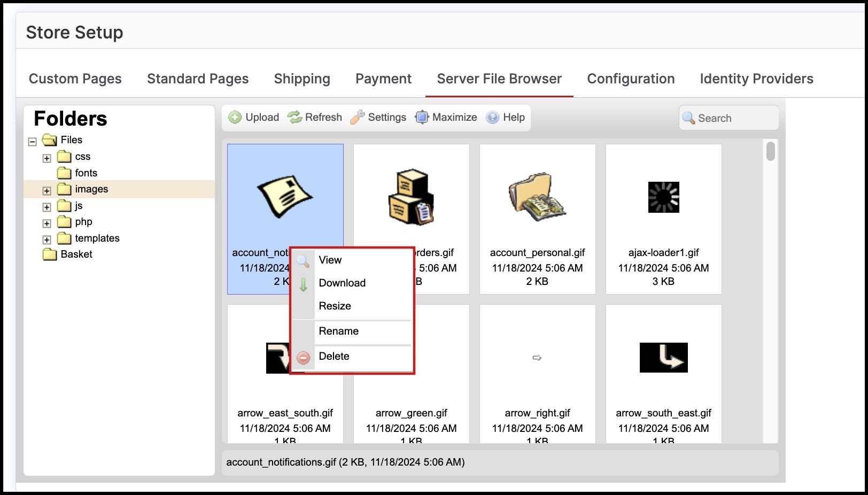This screenshot has width=868, height=495.
Task: Click the View magnifier icon in context menu
Action: [303, 261]
